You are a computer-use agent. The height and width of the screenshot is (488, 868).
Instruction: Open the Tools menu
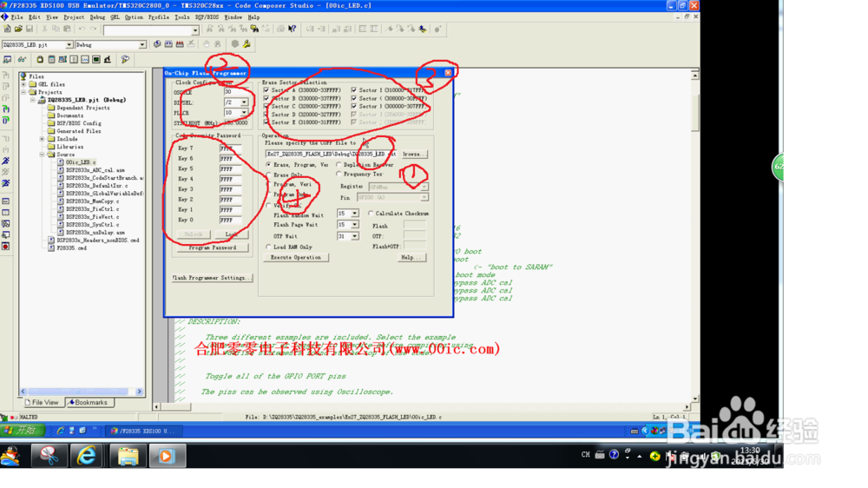pos(182,17)
